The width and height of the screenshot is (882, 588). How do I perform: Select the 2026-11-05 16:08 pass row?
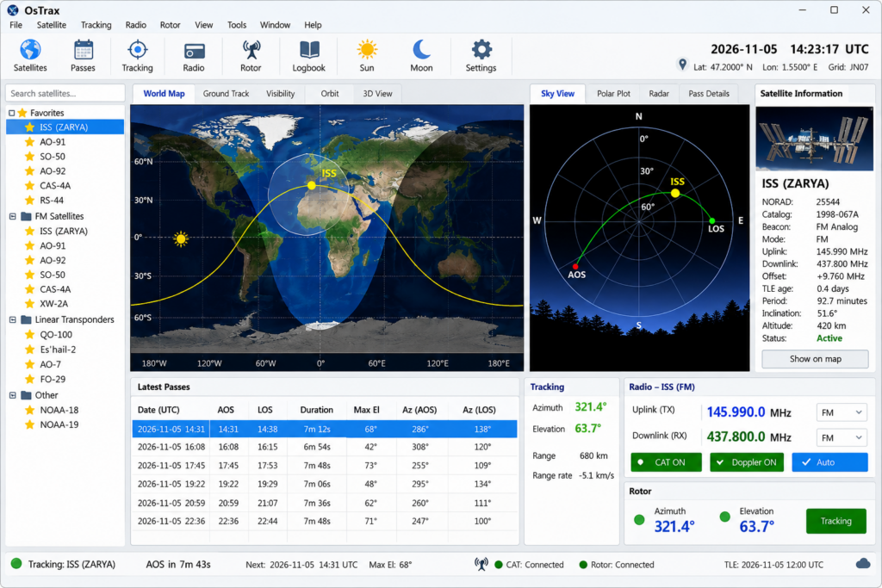(325, 447)
